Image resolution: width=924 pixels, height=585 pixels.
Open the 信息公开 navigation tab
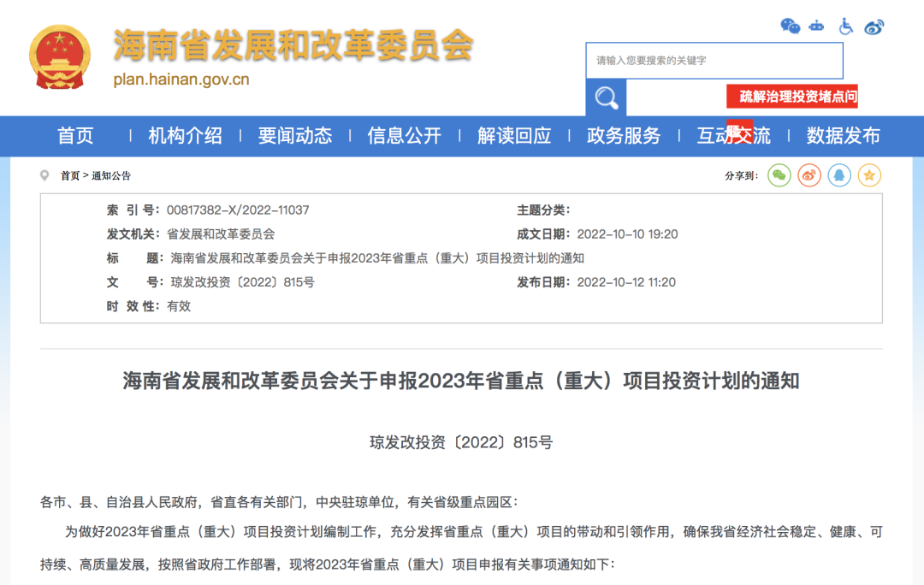pyautogui.click(x=404, y=135)
